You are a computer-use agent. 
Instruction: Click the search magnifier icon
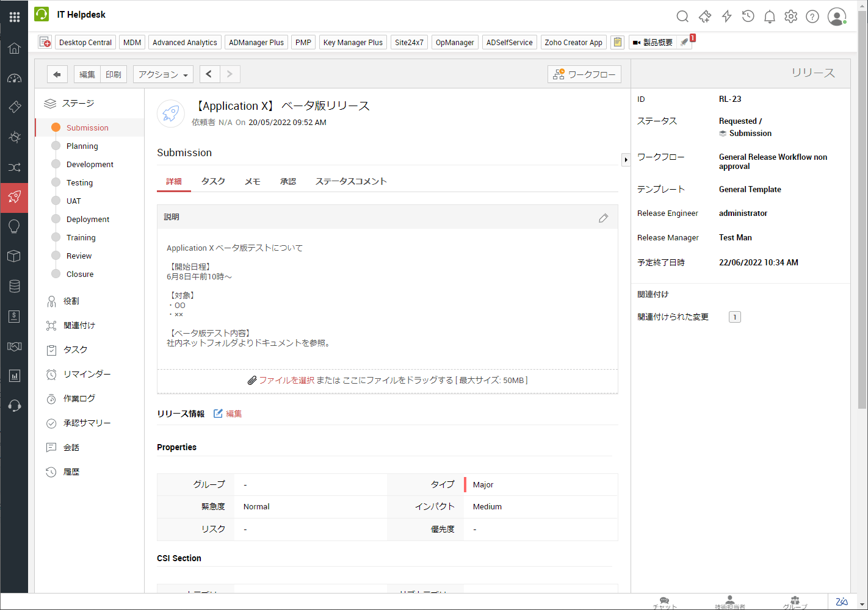[682, 16]
